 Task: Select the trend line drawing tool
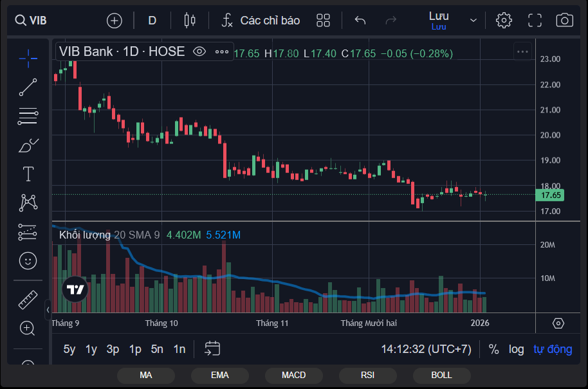pyautogui.click(x=28, y=87)
